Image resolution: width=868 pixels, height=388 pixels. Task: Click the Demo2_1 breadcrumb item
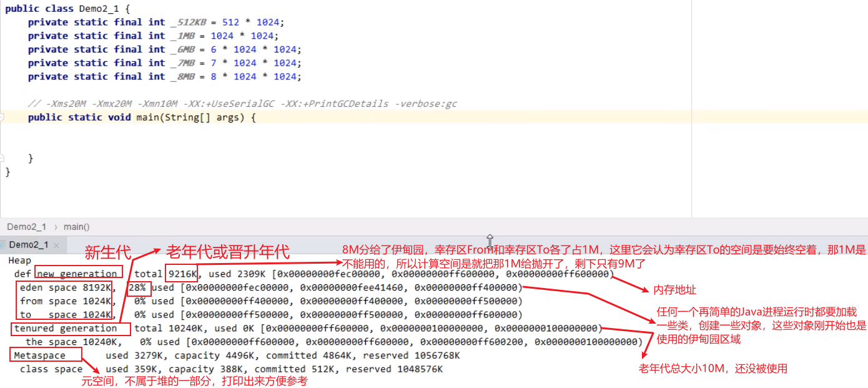click(27, 227)
